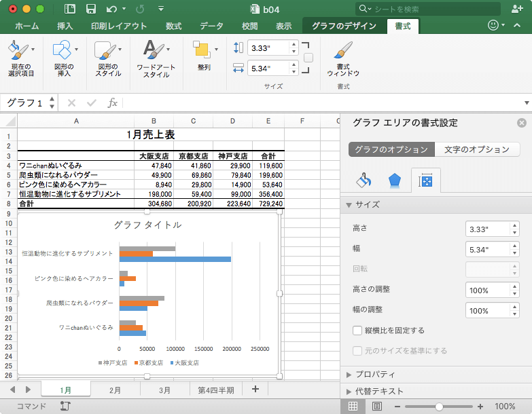Image resolution: width=532 pixels, height=414 pixels.
Task: Add a new sheet with plus button
Action: click(x=255, y=389)
